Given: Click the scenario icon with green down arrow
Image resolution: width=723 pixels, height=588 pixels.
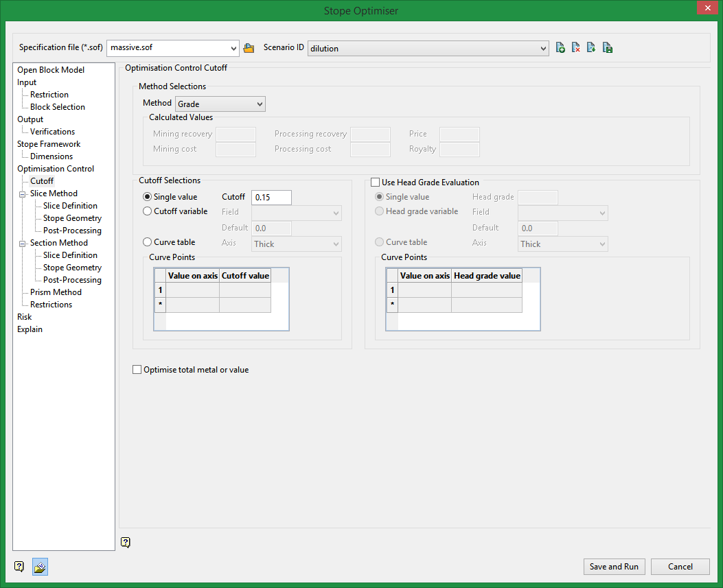Looking at the screenshot, I should pos(591,48).
